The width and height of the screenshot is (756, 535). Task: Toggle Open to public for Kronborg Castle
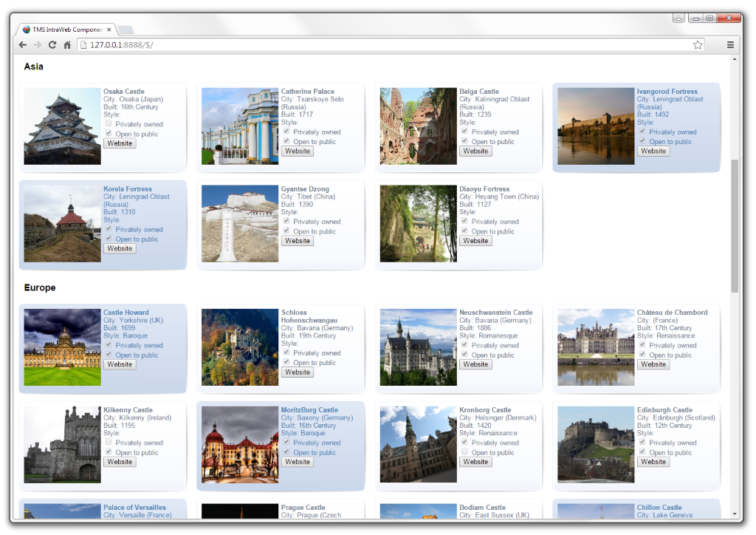click(464, 452)
